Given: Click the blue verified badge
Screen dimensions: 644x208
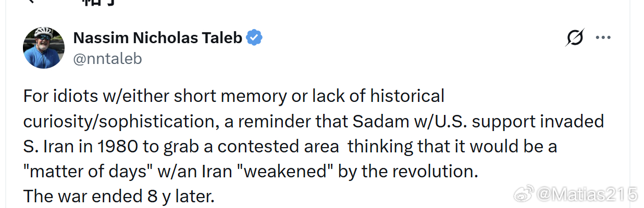Looking at the screenshot, I should point(254,37).
